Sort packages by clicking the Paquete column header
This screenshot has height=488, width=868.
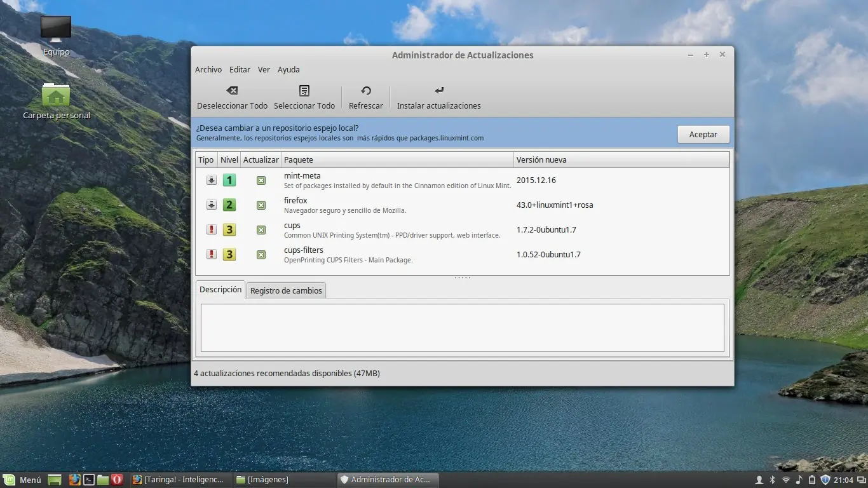coord(299,159)
